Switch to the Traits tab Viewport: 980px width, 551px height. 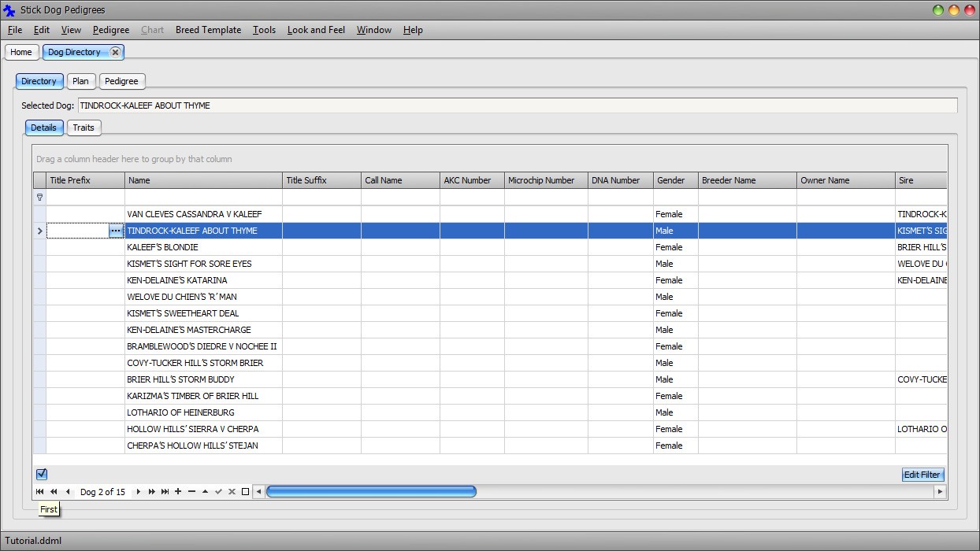click(x=84, y=128)
